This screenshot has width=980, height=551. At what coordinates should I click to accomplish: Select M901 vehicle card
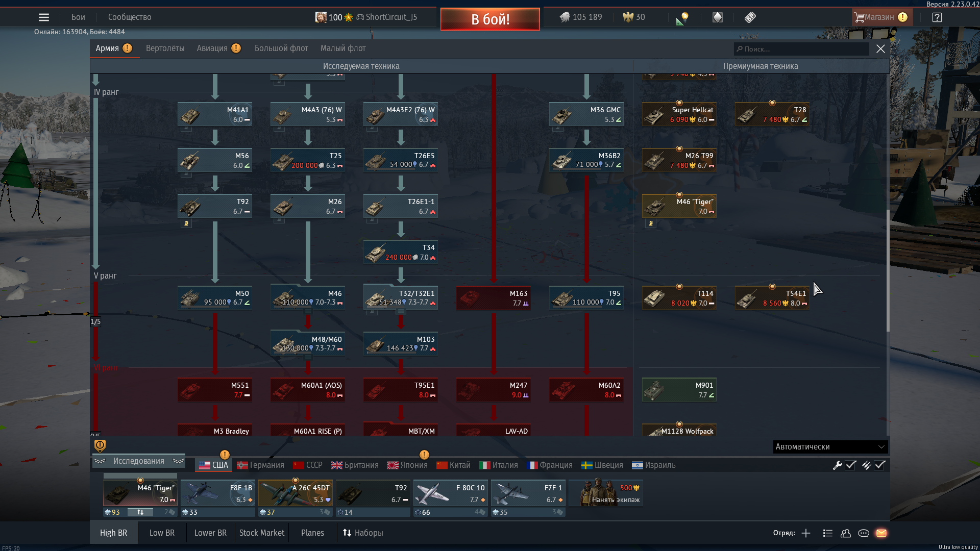(x=679, y=390)
